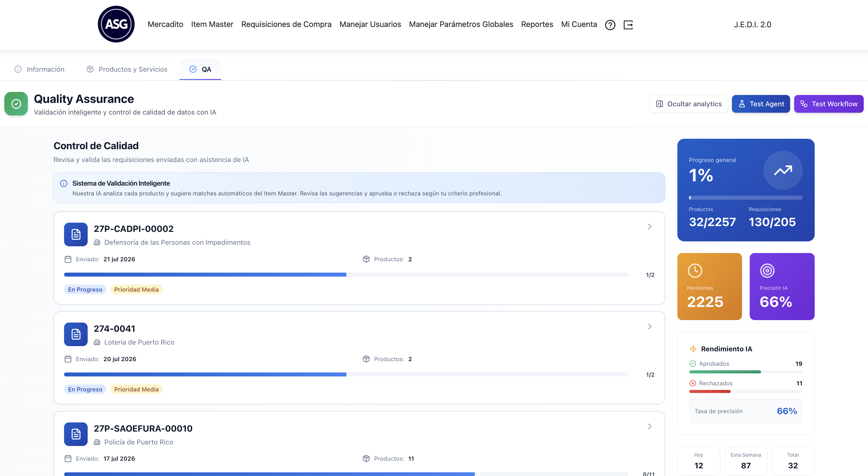
Task: Click progress bar of 27P-CADPI-00002
Action: pyautogui.click(x=346, y=275)
